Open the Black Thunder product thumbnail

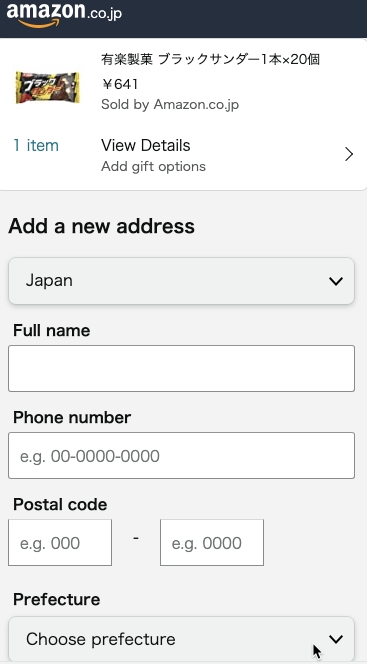pos(48,88)
